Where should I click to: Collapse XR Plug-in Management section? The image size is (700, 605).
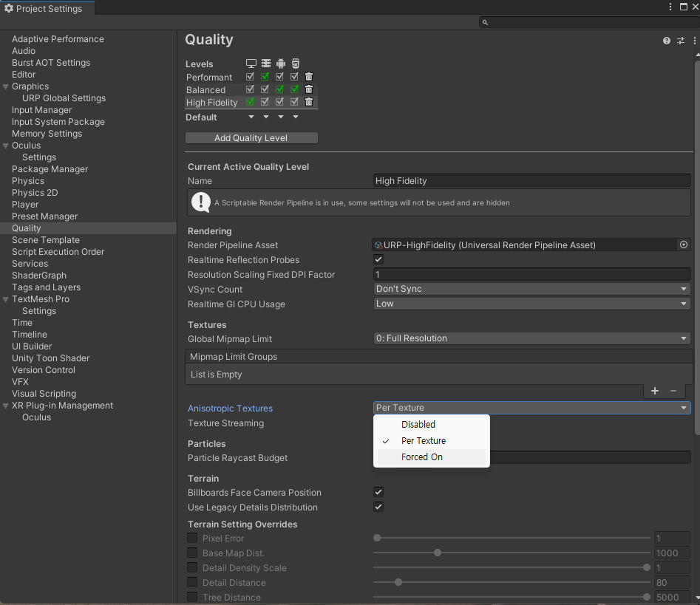click(x=6, y=406)
